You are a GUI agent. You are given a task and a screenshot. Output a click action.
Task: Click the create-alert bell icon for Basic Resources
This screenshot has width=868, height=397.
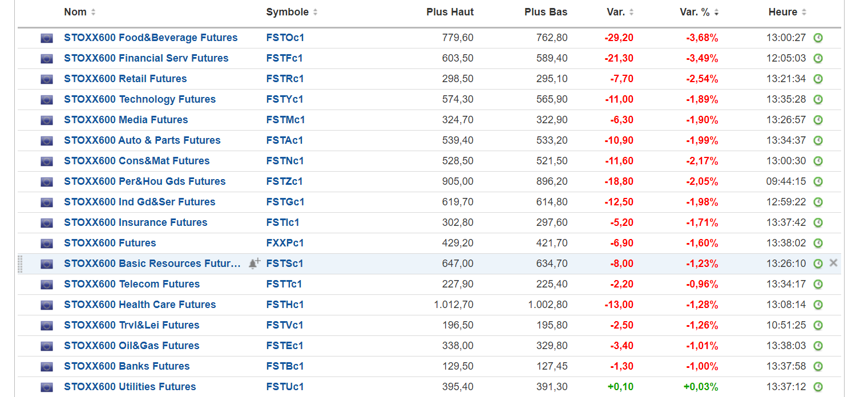254,264
